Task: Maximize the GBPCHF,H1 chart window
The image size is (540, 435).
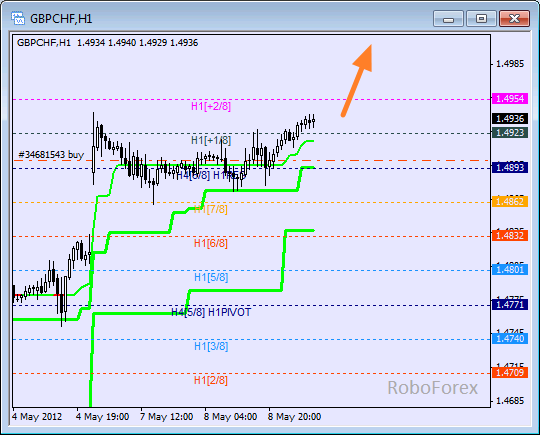Action: (481, 19)
